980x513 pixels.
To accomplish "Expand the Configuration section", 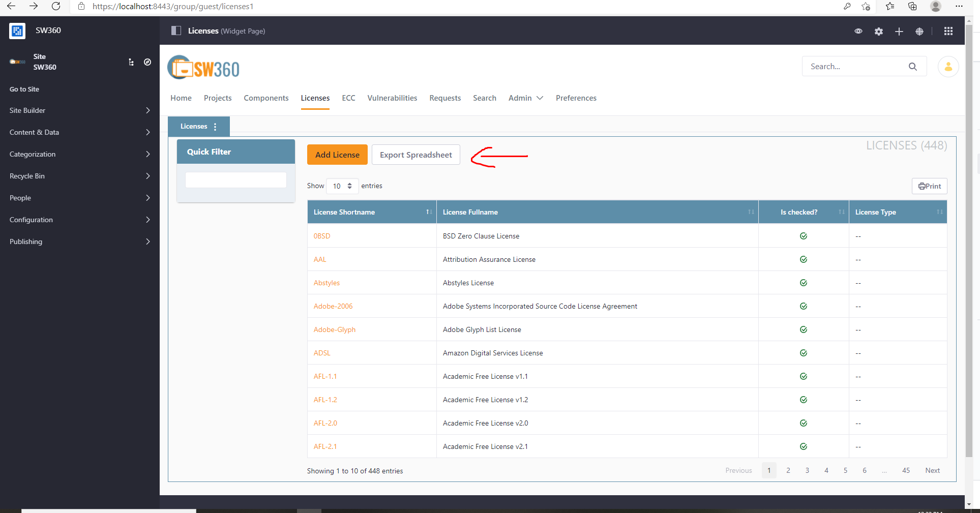I will click(80, 220).
